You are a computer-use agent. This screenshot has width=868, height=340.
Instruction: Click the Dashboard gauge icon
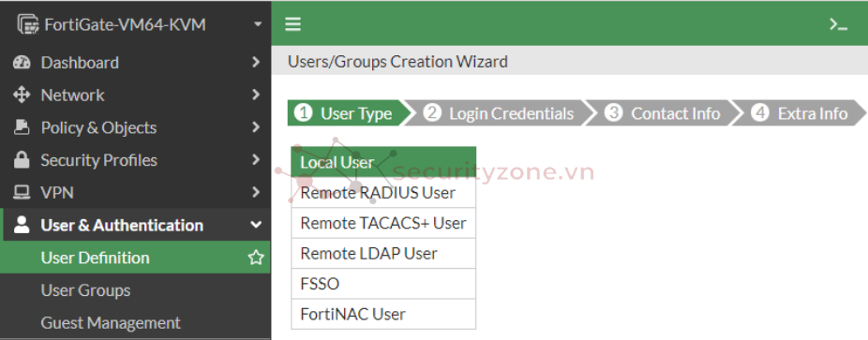point(22,63)
